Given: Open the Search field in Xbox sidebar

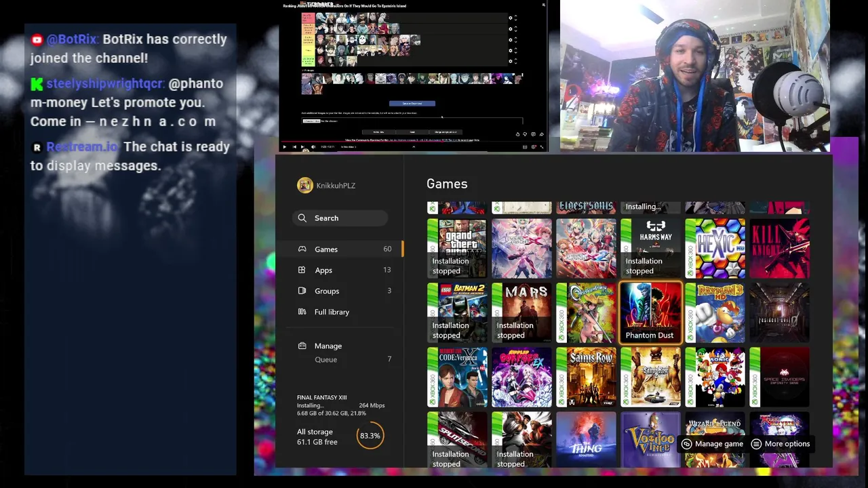Looking at the screenshot, I should (x=342, y=218).
